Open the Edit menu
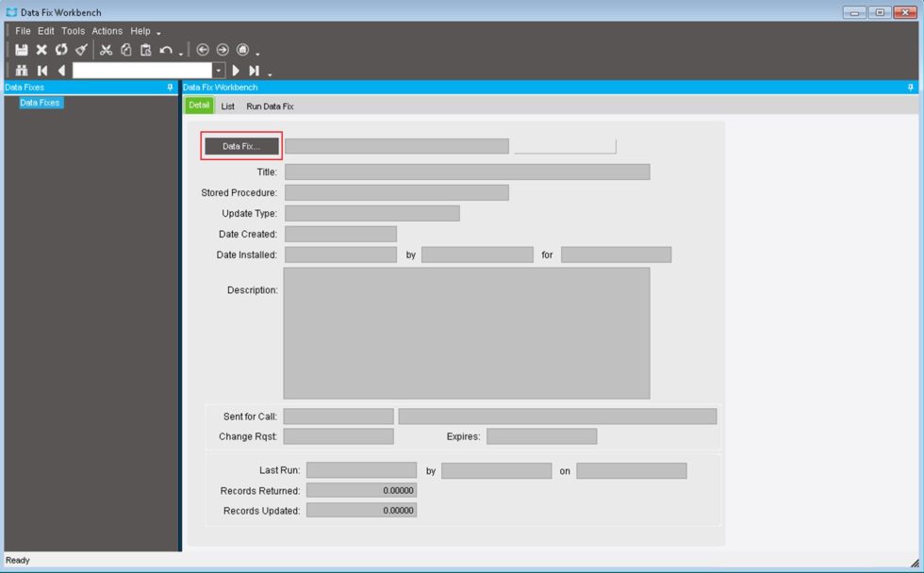Viewport: 924px width, 573px height. (x=46, y=31)
